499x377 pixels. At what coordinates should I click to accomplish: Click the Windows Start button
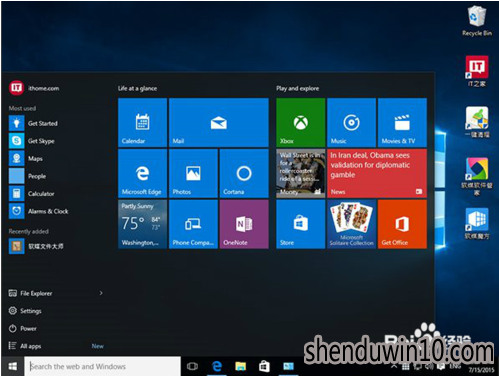(12, 366)
